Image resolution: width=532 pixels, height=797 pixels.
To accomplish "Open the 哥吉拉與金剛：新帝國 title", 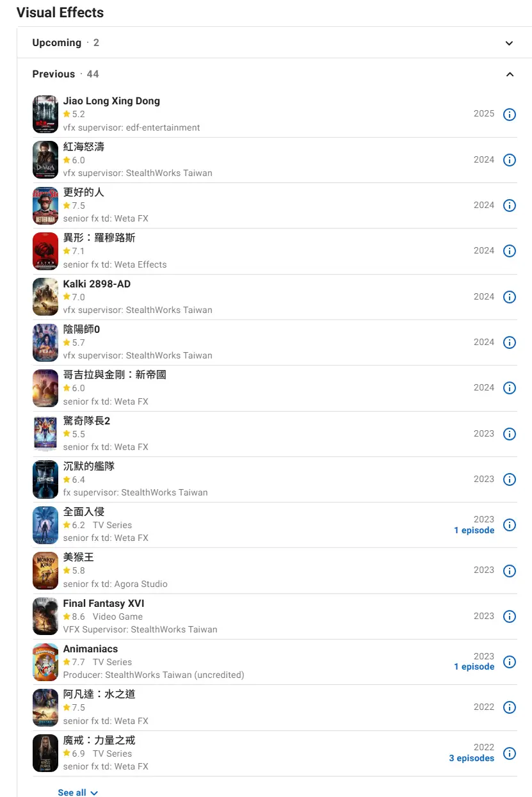I will point(115,374).
